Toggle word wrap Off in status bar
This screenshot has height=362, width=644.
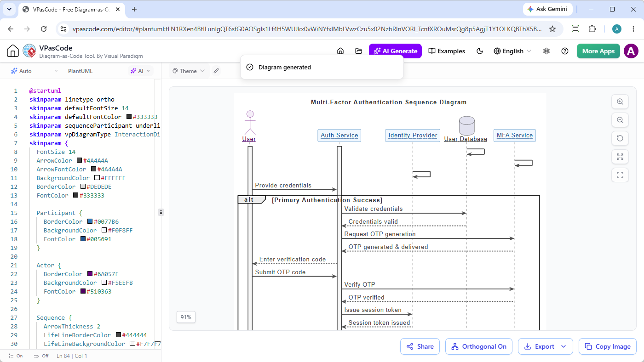pos(41,356)
